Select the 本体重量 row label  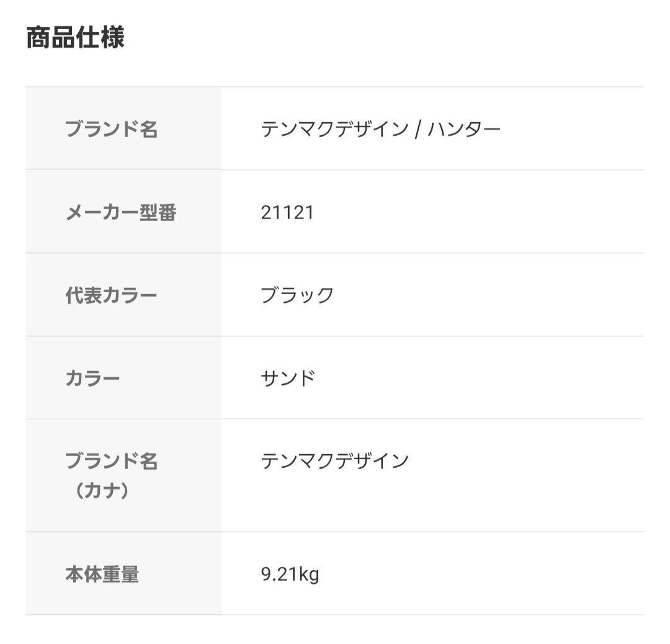click(102, 575)
